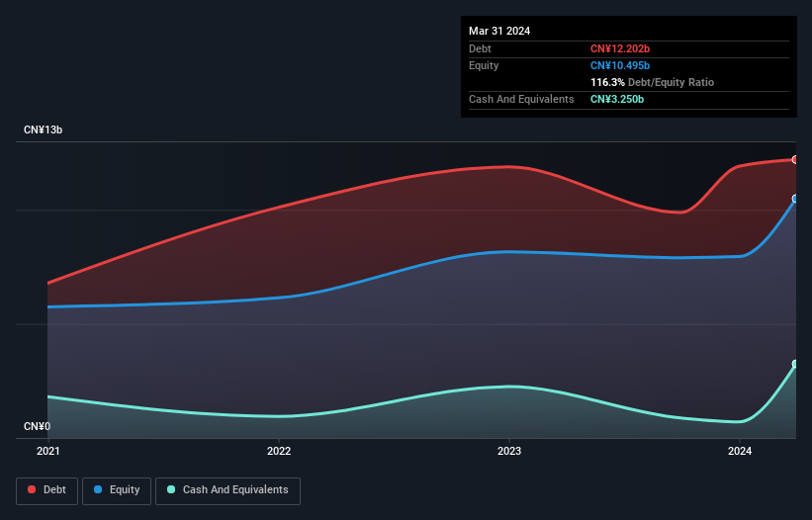Toggle the Equity series legend button
This screenshot has width=812, height=520.
point(117,490)
